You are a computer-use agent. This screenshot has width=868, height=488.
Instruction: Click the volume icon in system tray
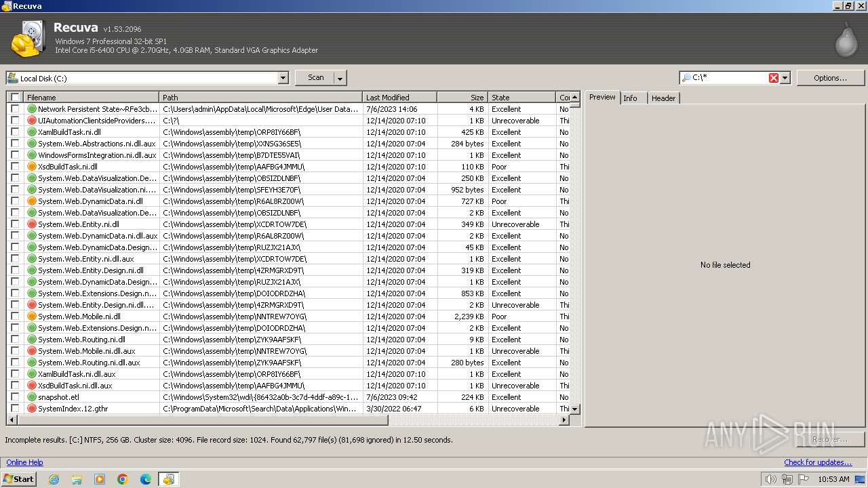pyautogui.click(x=770, y=479)
